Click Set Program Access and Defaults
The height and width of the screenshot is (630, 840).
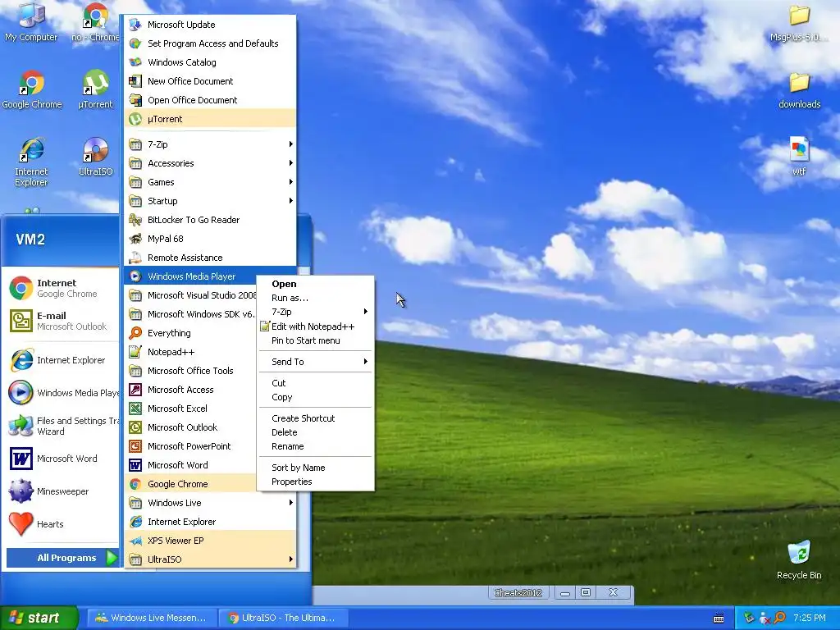click(x=210, y=43)
